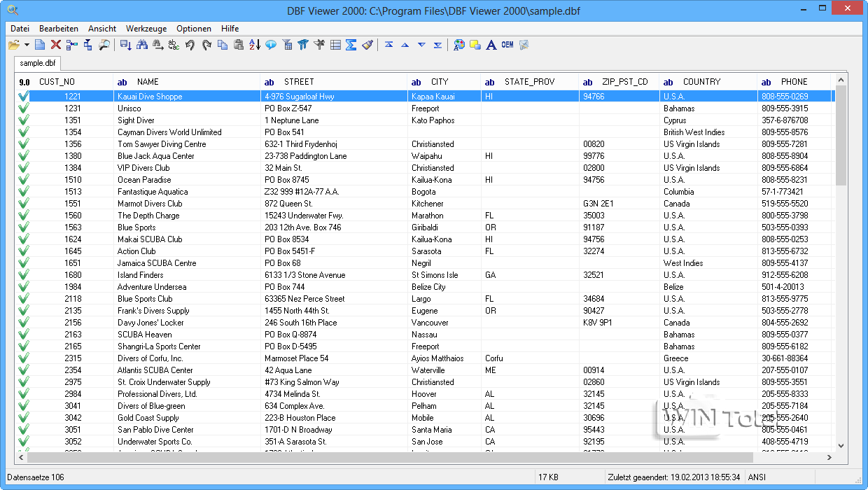Jump to first record with top arrow
Viewport: 868px width, 490px height.
(x=388, y=45)
